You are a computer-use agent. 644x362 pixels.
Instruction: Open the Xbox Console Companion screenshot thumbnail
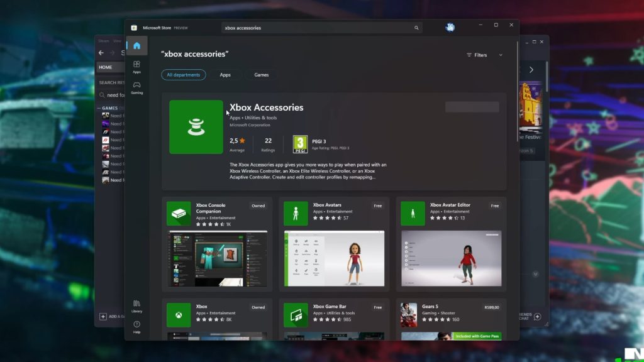218,258
